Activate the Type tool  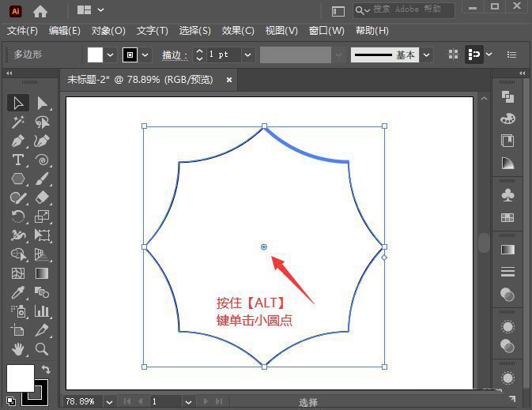click(18, 160)
